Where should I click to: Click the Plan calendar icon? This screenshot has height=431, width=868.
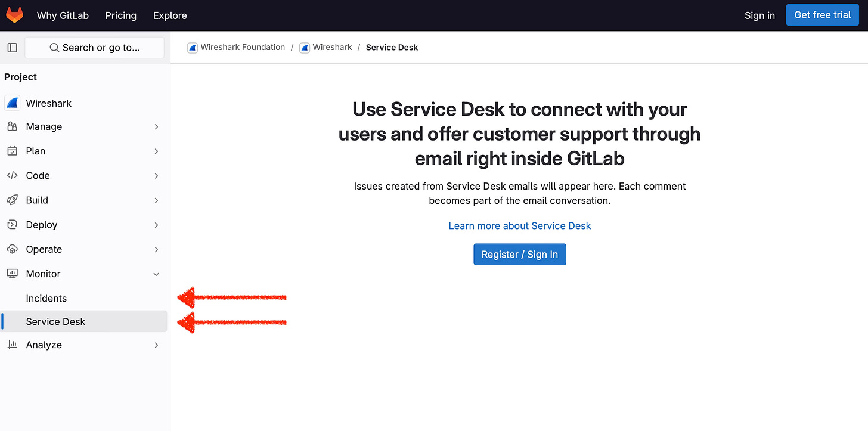(x=13, y=151)
